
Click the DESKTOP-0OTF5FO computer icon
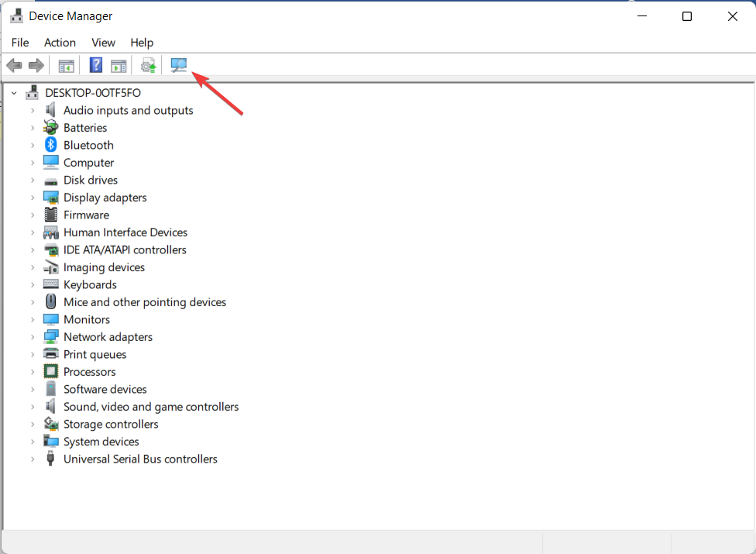coord(33,92)
